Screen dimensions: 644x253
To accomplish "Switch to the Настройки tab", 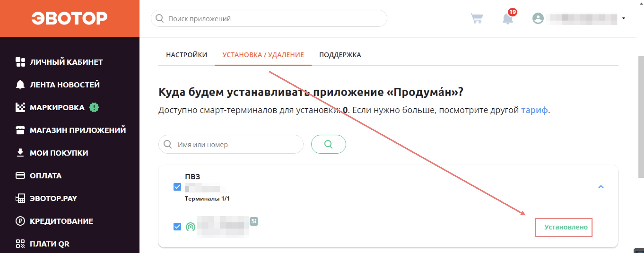I will click(x=186, y=55).
